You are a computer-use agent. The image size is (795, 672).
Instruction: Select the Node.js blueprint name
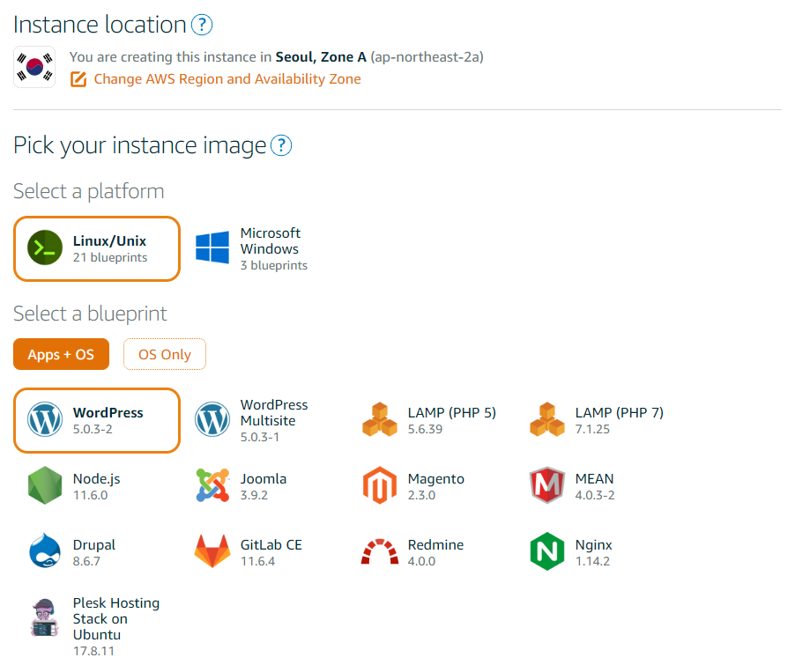tap(96, 479)
